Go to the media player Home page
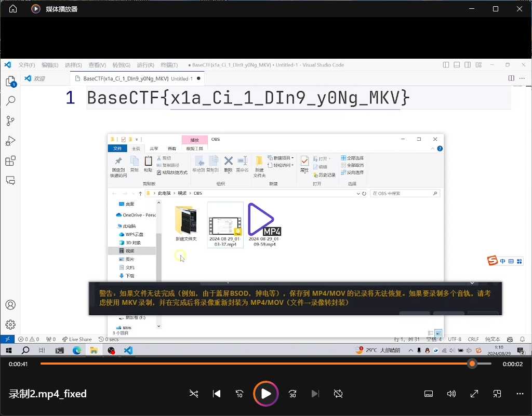The image size is (532, 416). coord(13,9)
